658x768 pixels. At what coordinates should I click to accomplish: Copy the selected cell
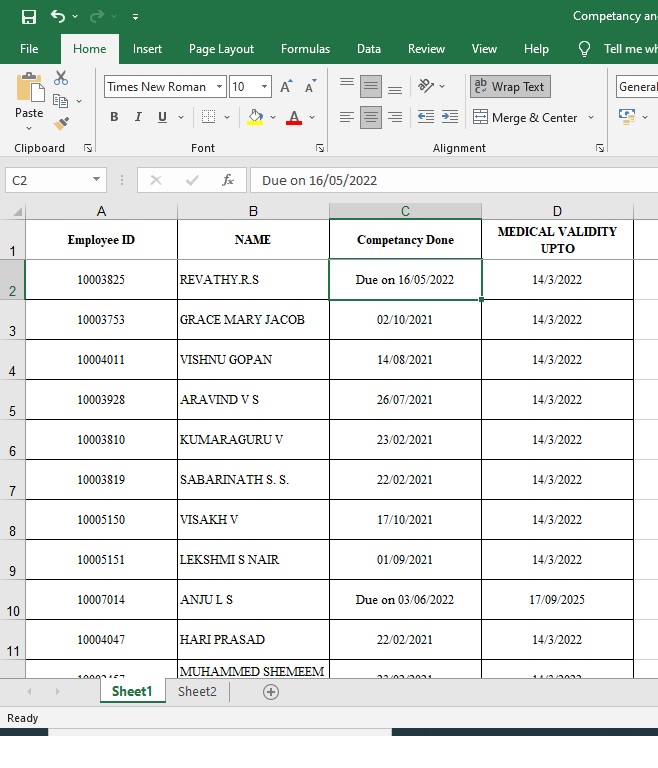pos(60,101)
